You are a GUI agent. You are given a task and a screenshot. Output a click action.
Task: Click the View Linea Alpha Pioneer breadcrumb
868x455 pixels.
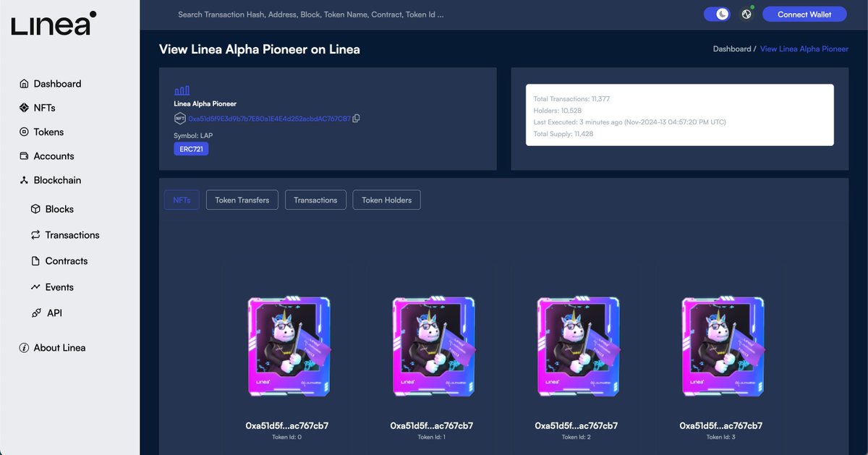coord(804,49)
